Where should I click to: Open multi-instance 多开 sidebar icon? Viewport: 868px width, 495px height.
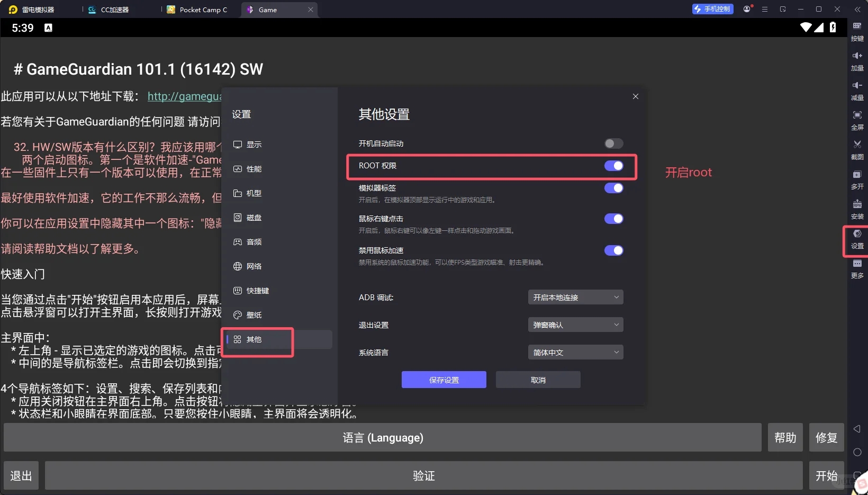[x=857, y=179]
